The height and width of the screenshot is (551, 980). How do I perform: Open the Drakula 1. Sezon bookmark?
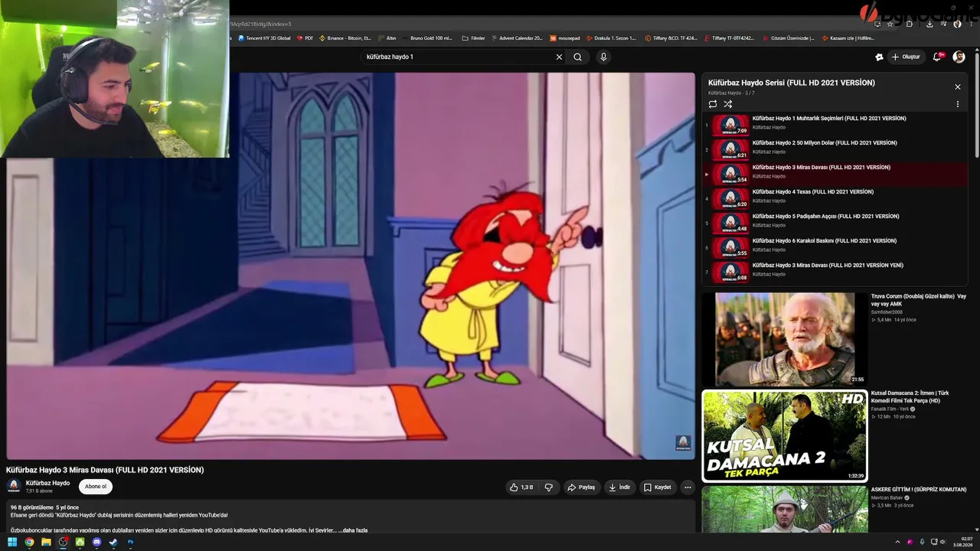tap(611, 37)
